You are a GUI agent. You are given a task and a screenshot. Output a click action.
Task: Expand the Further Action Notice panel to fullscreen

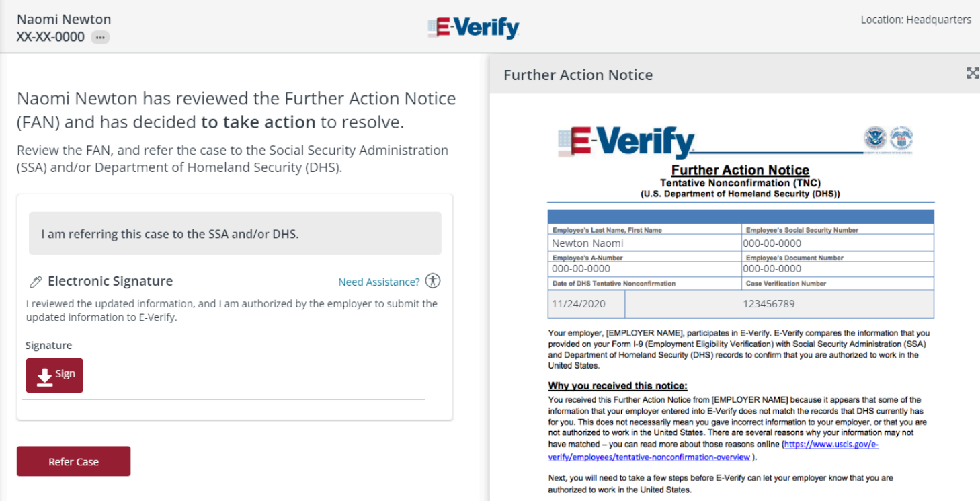tap(973, 73)
